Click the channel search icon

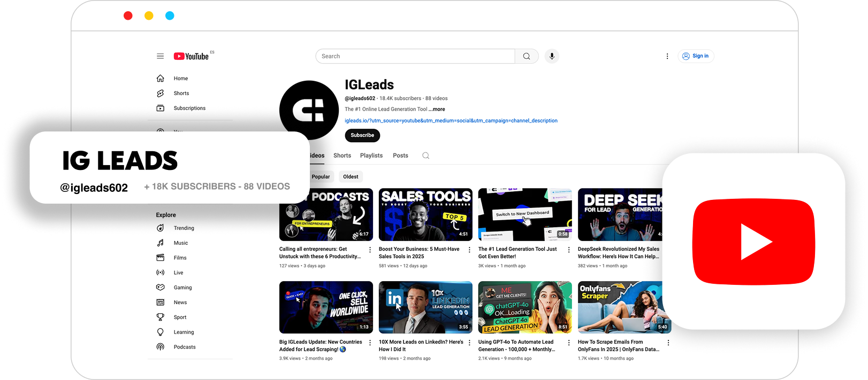click(426, 156)
